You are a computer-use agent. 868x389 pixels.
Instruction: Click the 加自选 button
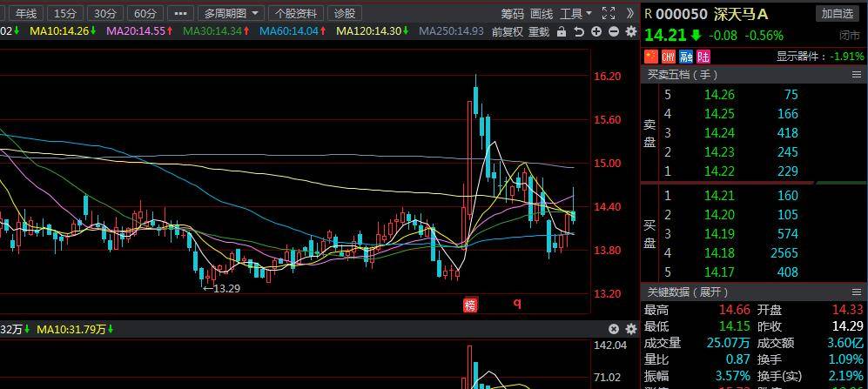tap(838, 13)
